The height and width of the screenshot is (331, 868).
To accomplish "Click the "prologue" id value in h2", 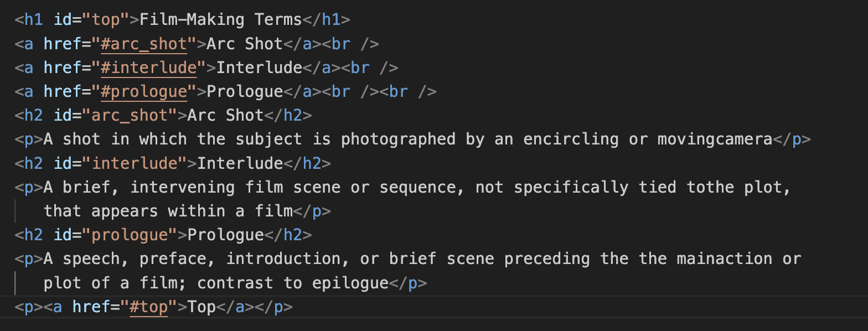I will pos(130,235).
